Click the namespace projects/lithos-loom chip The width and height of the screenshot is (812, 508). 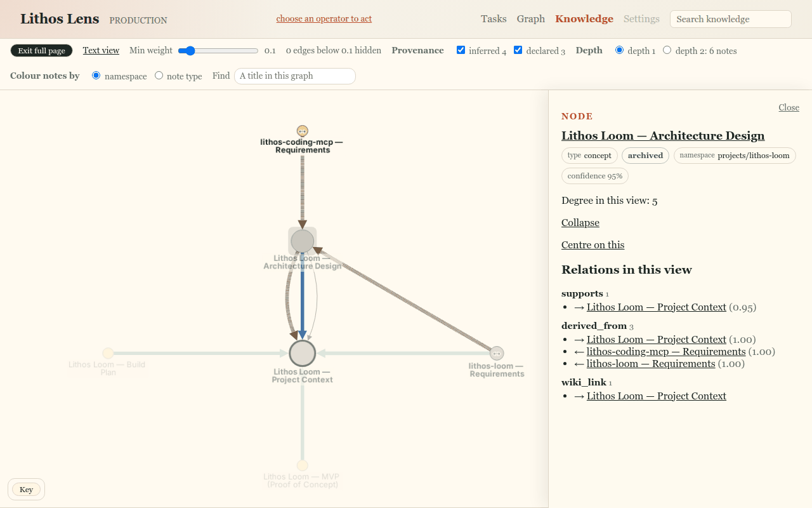735,156
